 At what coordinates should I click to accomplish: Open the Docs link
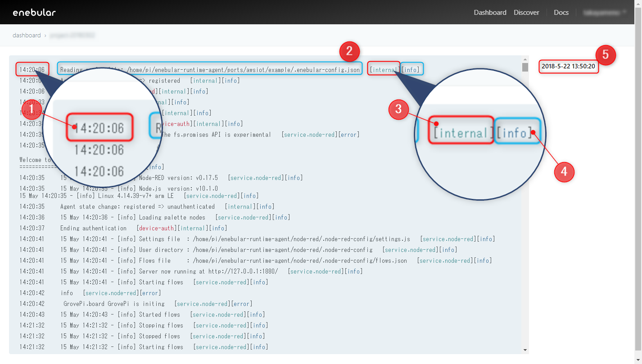click(x=561, y=12)
